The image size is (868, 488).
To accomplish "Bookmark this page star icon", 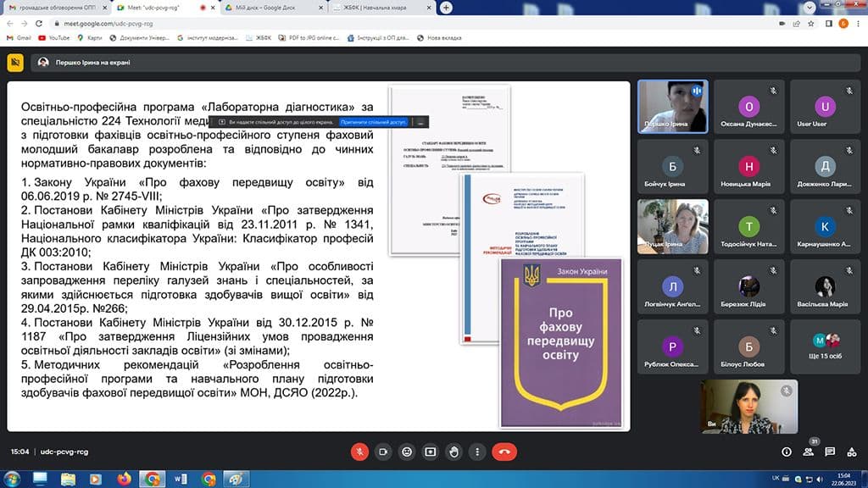I will point(811,23).
